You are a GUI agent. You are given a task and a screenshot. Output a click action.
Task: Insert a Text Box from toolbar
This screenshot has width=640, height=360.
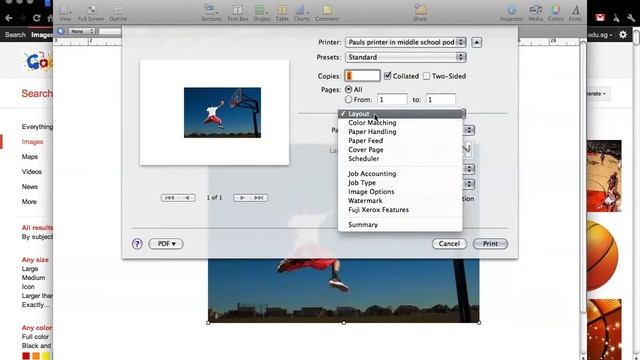point(238,12)
